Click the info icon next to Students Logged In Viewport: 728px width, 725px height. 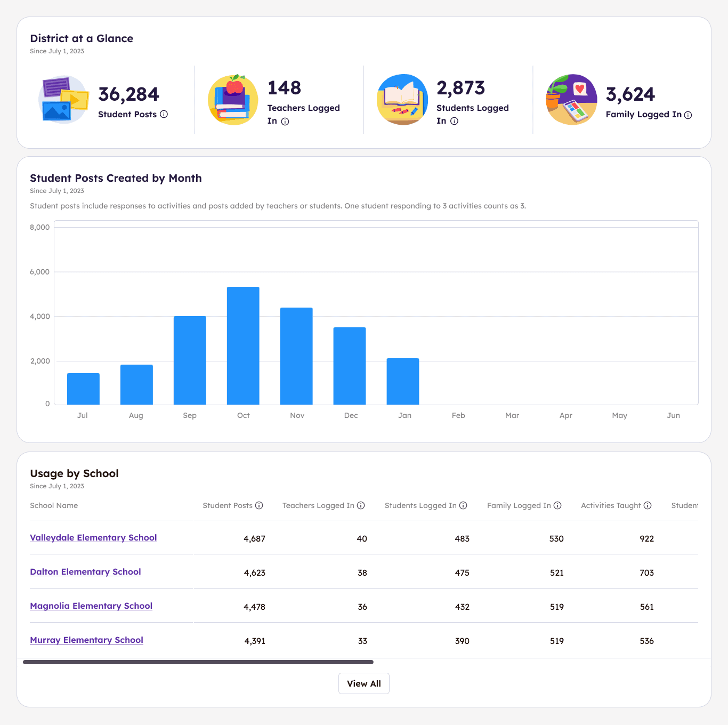click(454, 122)
